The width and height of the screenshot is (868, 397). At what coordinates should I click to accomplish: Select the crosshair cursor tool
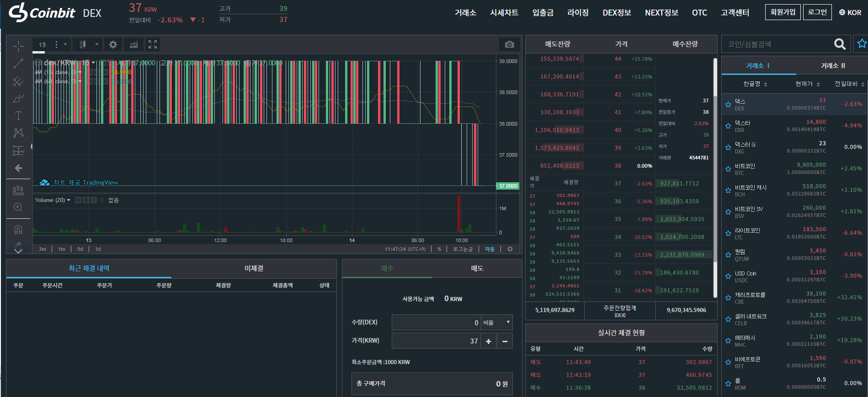click(18, 46)
